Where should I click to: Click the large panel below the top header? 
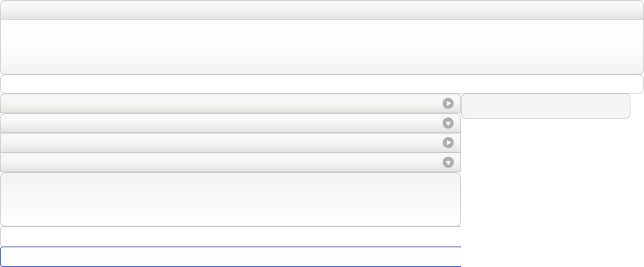pyautogui.click(x=322, y=47)
